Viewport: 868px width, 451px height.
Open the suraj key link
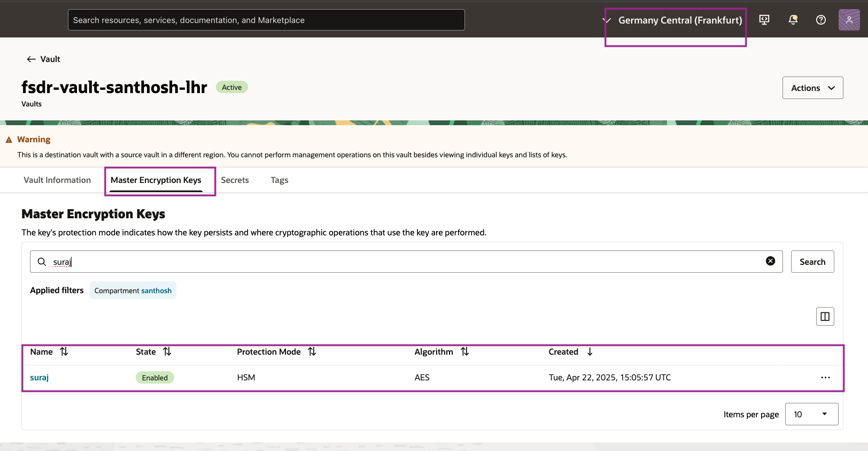click(x=39, y=378)
